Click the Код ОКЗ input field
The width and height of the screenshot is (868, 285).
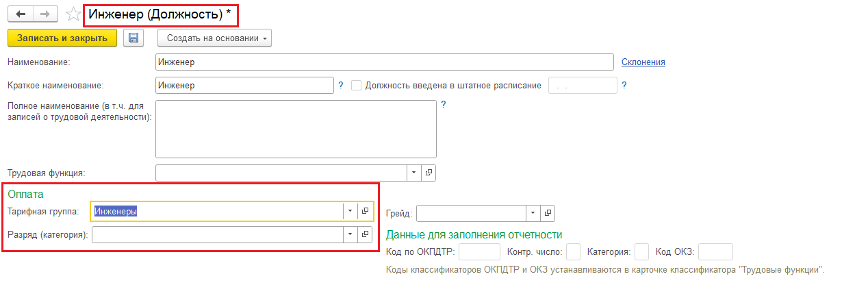[x=715, y=252]
